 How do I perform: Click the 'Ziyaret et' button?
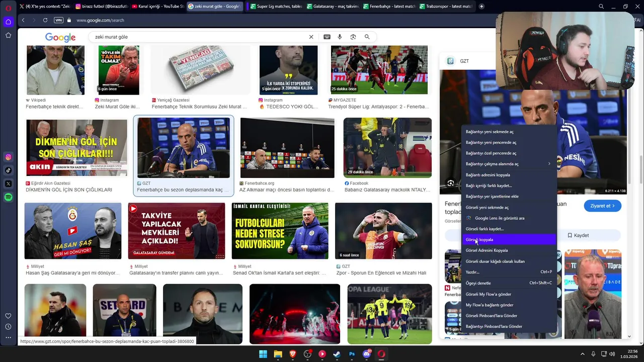[602, 206]
